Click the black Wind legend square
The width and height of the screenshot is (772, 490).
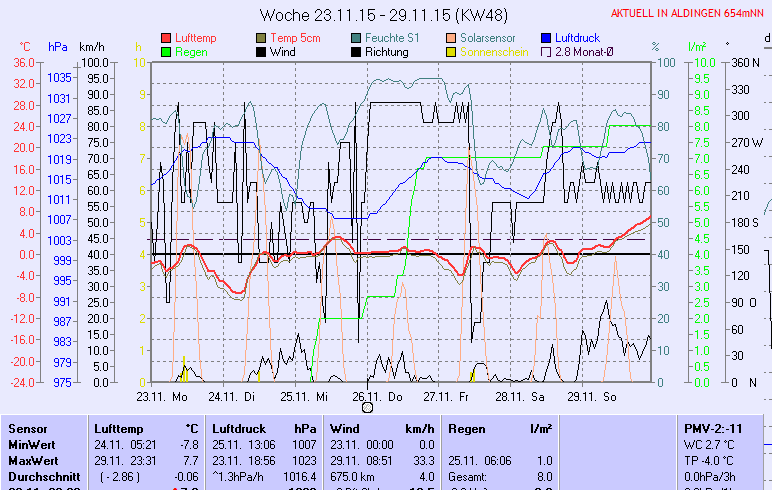262,52
